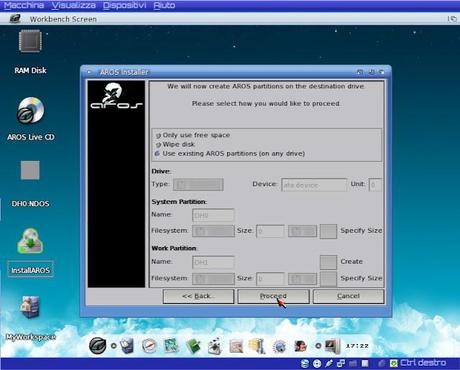This screenshot has width=460, height=370.
Task: Open the MyWorkspace desktop icon
Action: [x=30, y=307]
